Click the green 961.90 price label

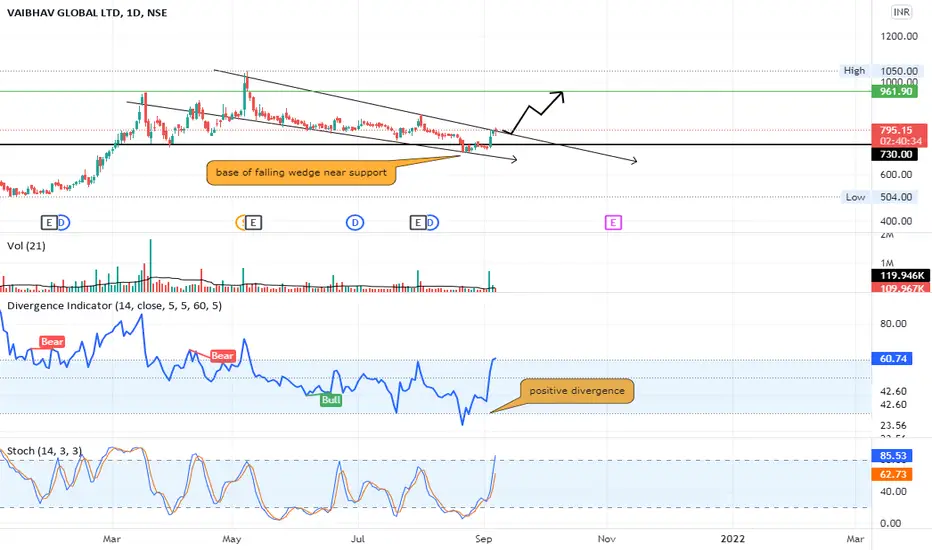pos(895,92)
